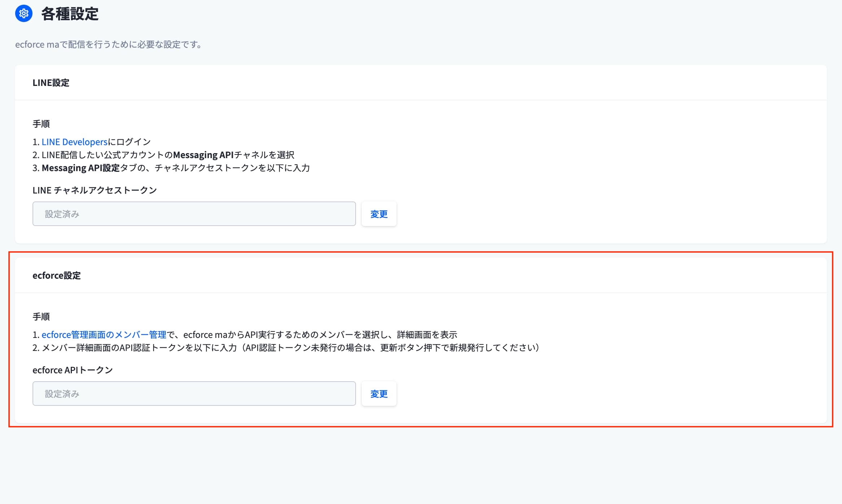The height and width of the screenshot is (504, 842).
Task: Click bold Messaging API設定 text in step 3
Action: pos(81,168)
